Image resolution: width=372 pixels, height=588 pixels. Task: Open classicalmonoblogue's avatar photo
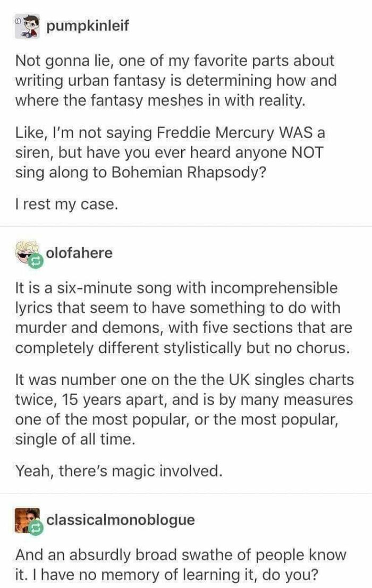[28, 520]
